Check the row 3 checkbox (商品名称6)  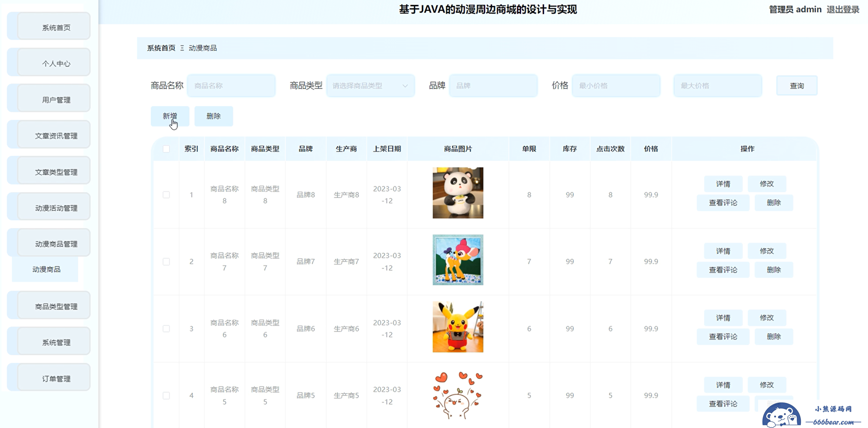[x=166, y=328]
